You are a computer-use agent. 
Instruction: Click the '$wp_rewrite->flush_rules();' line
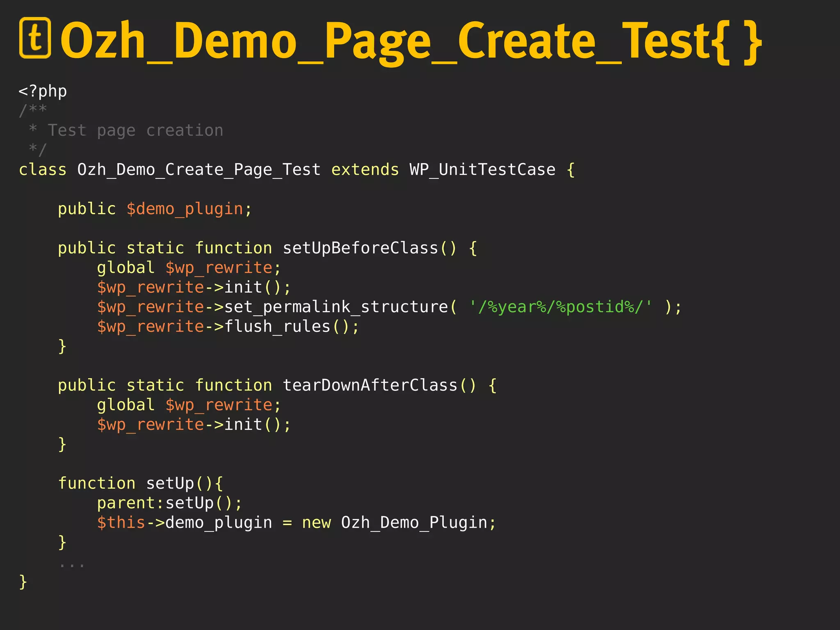click(x=228, y=327)
